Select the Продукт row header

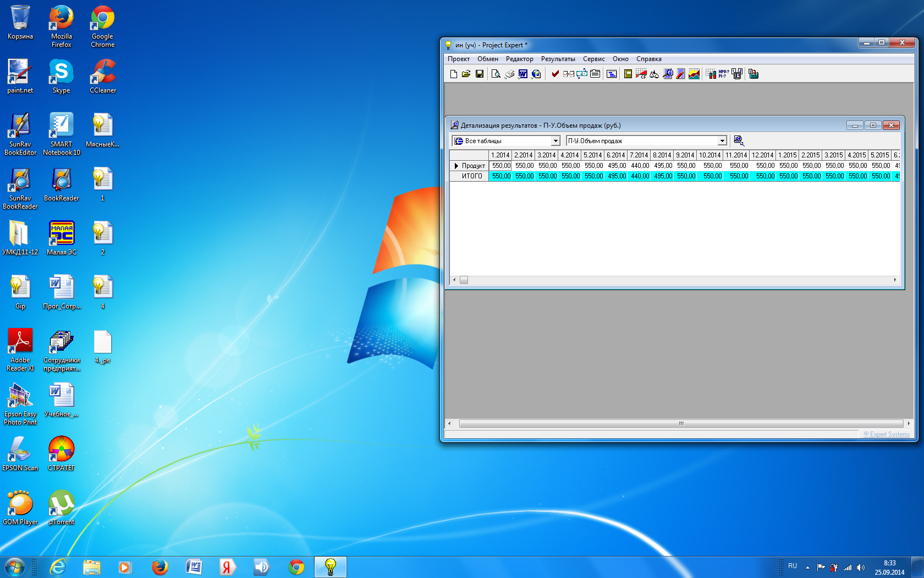pos(470,166)
